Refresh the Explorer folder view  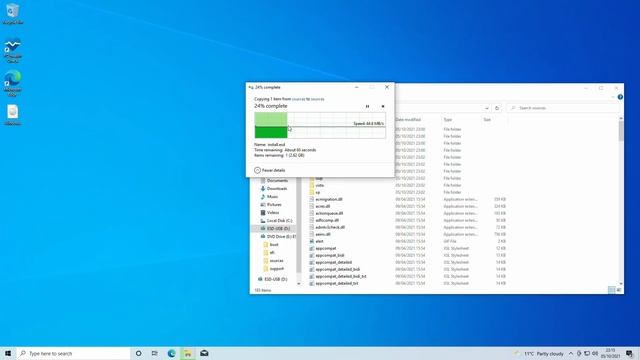[497, 108]
